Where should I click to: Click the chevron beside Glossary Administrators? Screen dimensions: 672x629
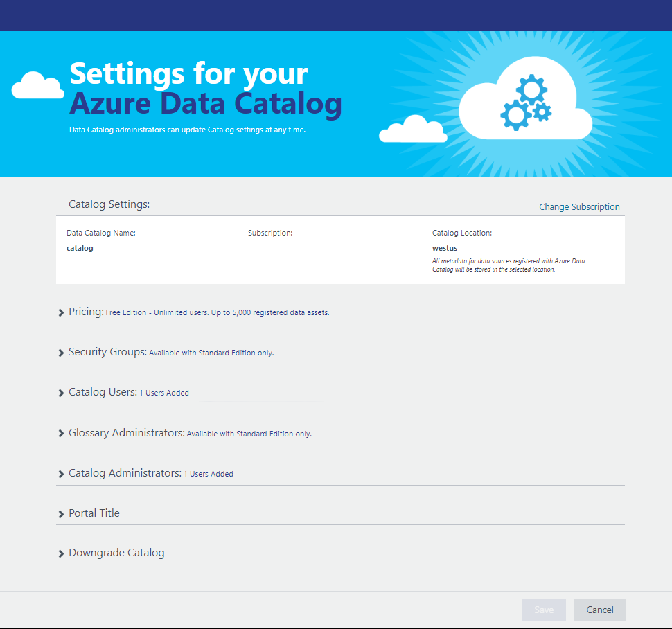61,433
